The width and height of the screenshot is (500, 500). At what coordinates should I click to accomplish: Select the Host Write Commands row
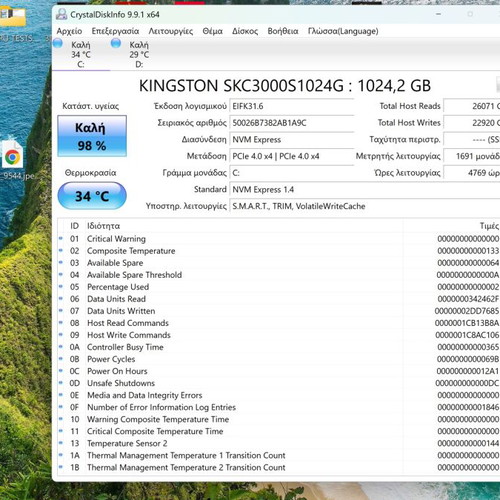[279, 335]
